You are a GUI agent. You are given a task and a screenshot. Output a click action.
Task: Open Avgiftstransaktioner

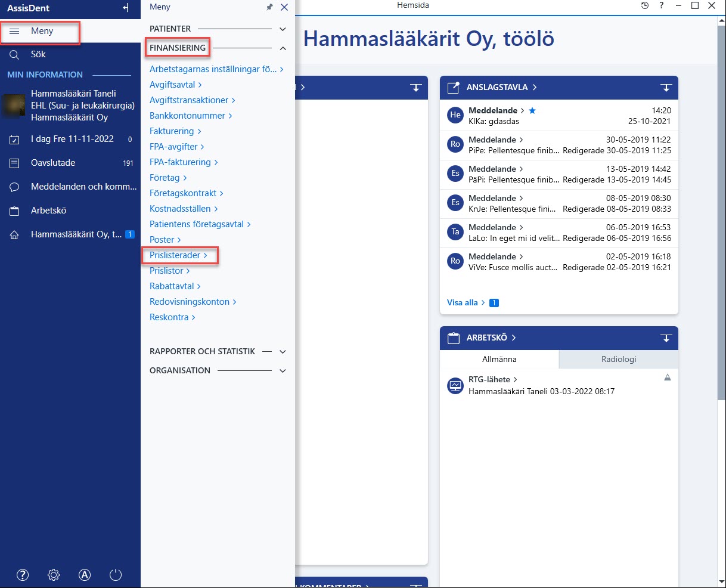[192, 100]
